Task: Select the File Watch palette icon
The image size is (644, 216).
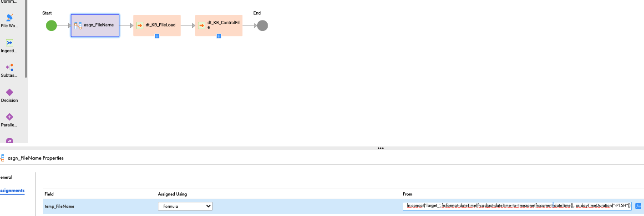Action: (x=10, y=17)
